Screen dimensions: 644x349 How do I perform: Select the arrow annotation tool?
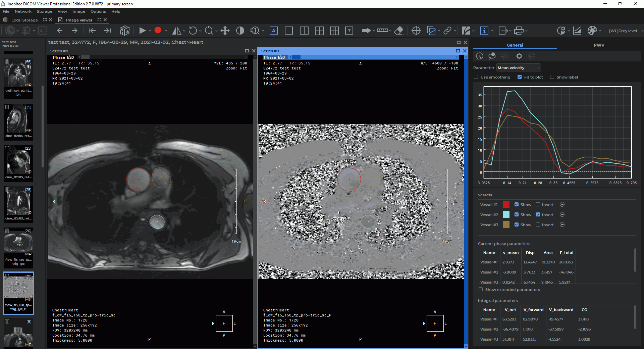coord(366,31)
